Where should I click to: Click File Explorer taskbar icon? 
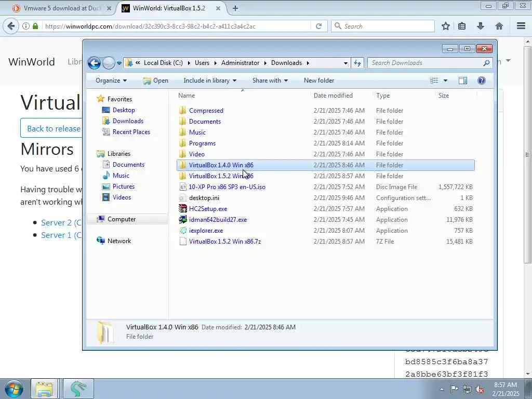click(44, 389)
